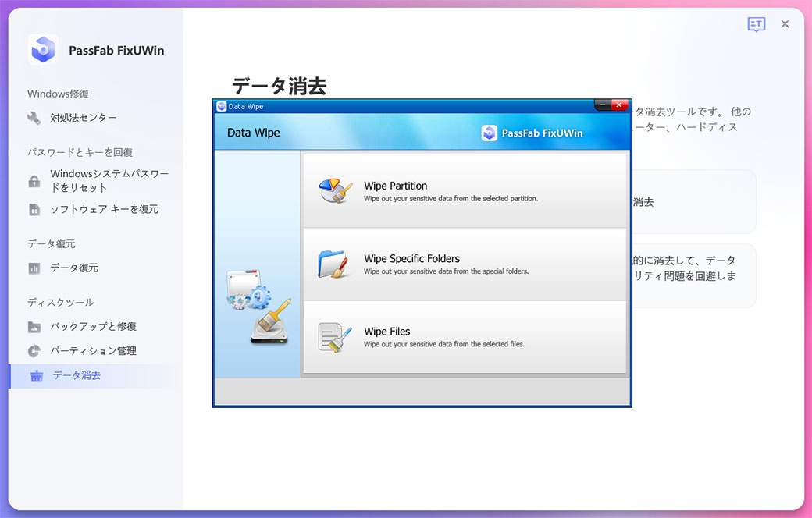
Task: Click the データ復元 chart icon in sidebar
Action: point(34,268)
